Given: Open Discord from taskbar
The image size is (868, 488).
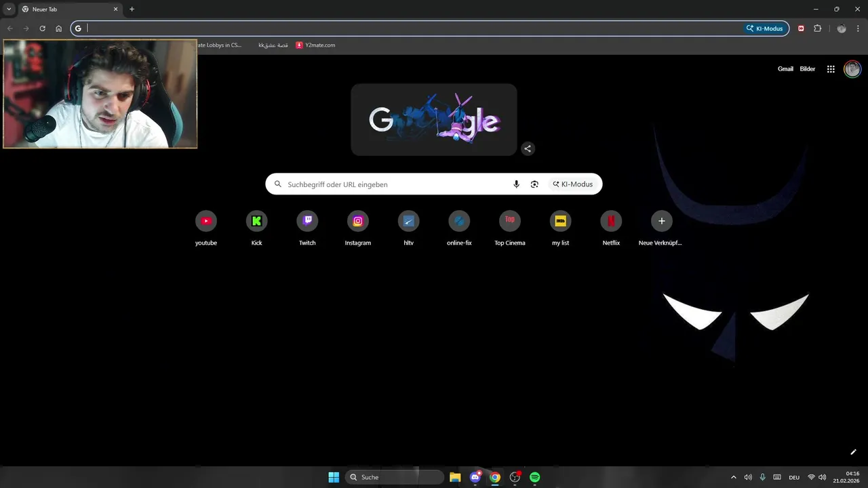Looking at the screenshot, I should (475, 477).
